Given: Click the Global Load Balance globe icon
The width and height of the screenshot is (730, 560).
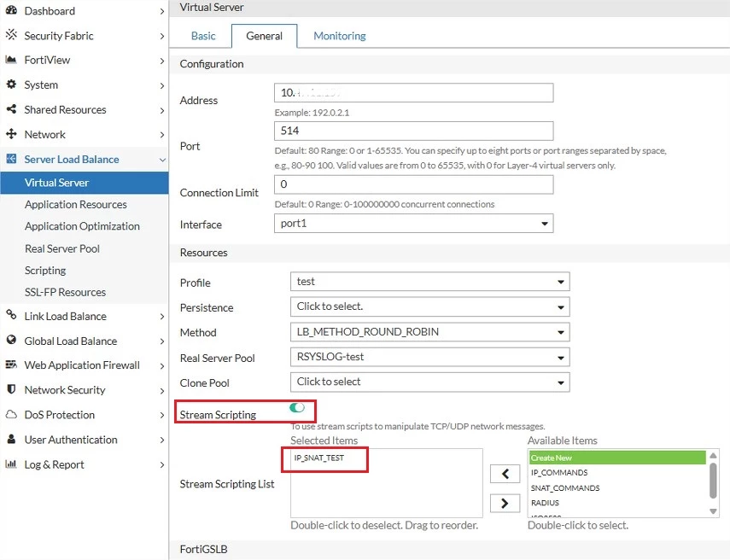Looking at the screenshot, I should coord(11,341).
